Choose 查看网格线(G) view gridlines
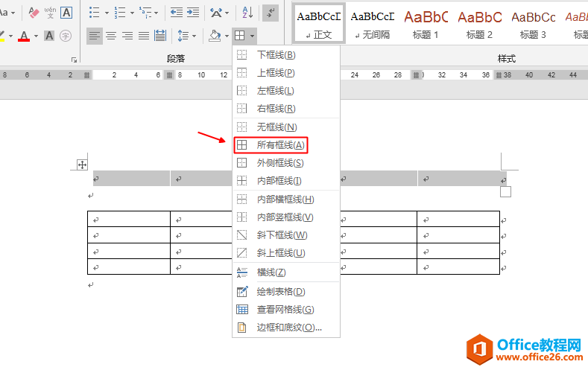The image size is (588, 370). [286, 310]
